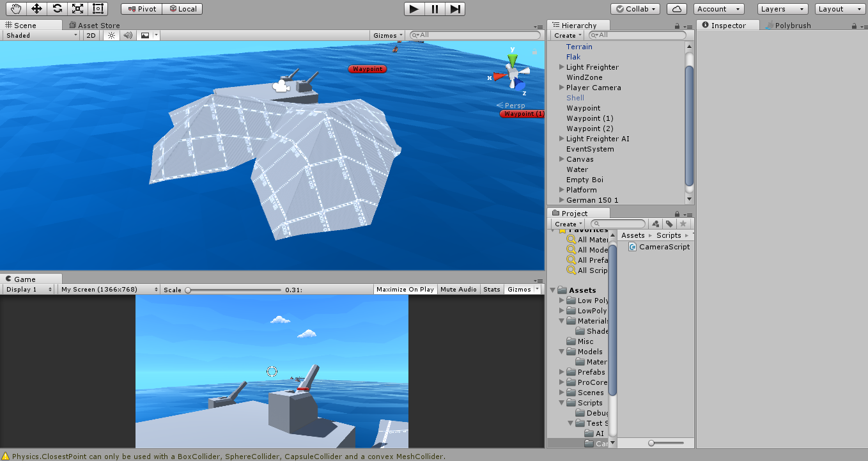
Task: Open the Display 1 dropdown
Action: [x=29, y=290]
